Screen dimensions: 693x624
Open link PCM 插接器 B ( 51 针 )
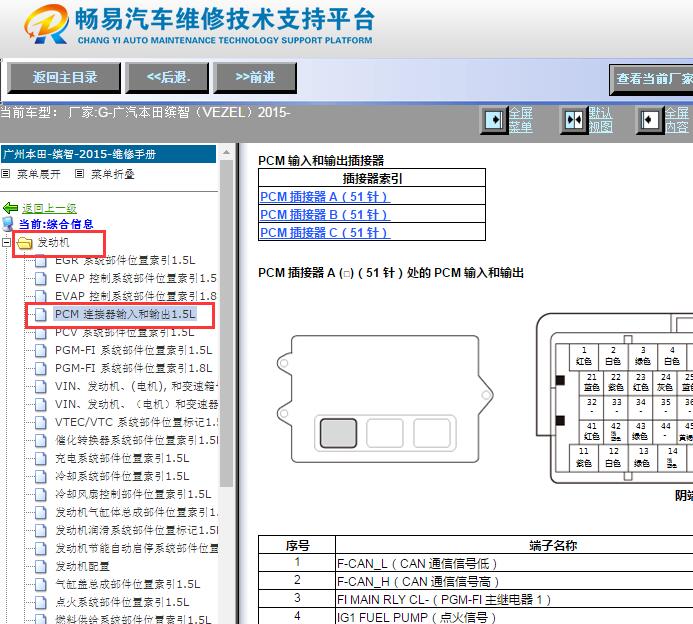(x=325, y=215)
